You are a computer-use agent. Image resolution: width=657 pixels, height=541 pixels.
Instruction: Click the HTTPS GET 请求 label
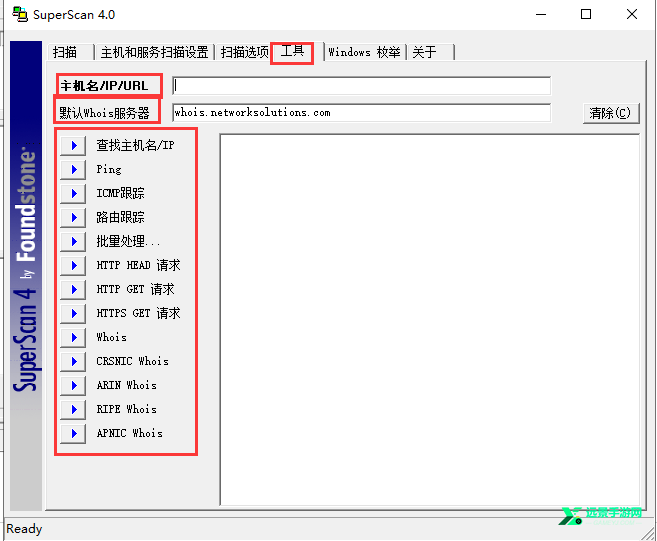click(138, 313)
